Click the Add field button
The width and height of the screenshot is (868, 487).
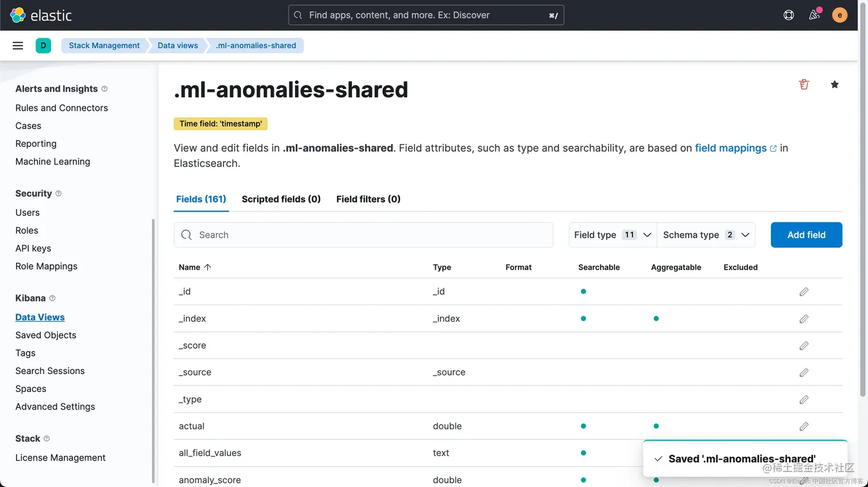tap(806, 235)
